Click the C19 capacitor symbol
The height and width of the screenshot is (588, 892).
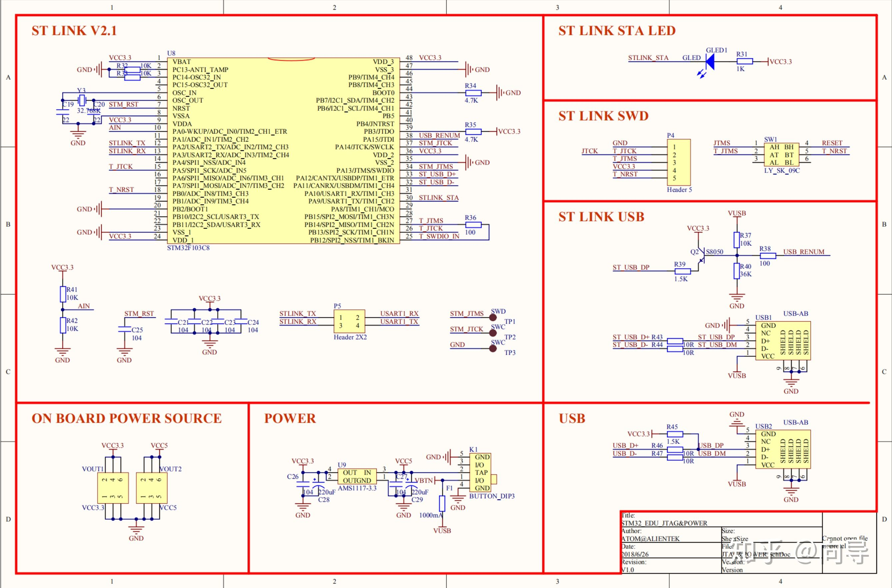(63, 112)
